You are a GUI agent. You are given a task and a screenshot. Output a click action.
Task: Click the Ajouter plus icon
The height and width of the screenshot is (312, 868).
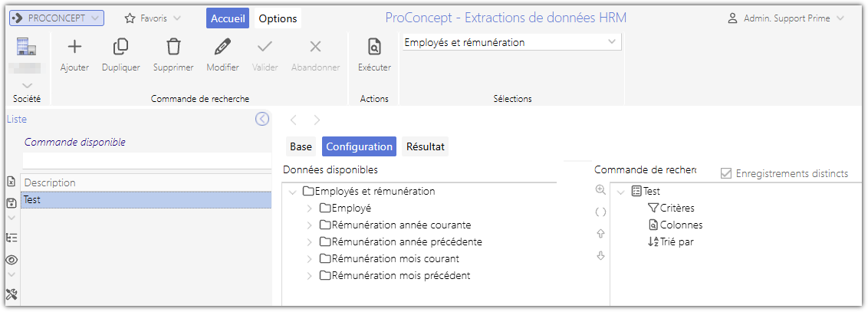click(74, 48)
